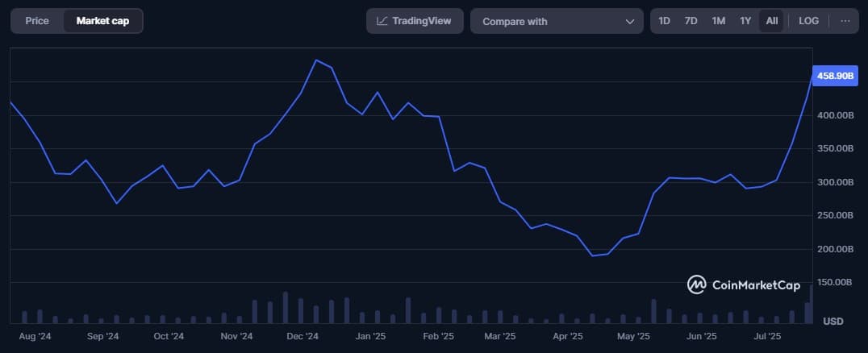Switch to the Price tab
Image resolution: width=868 pixels, height=353 pixels.
(37, 21)
